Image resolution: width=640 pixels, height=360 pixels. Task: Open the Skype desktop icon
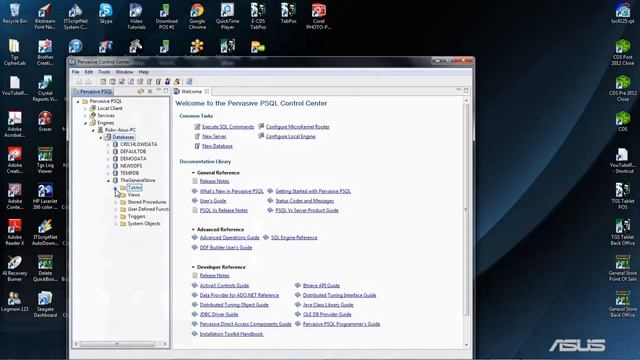tap(106, 13)
